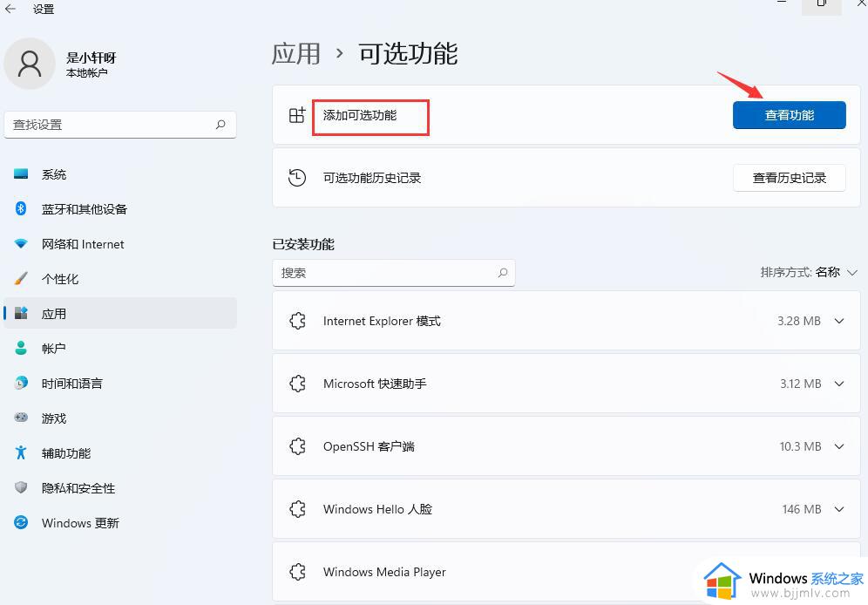
Task: Expand Internet Explorer 模式 chevron
Action: [x=839, y=321]
